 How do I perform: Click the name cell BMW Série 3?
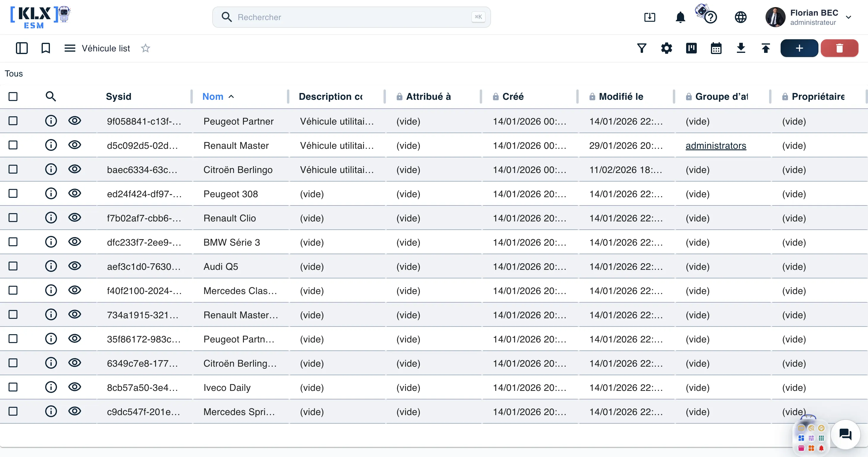(232, 242)
